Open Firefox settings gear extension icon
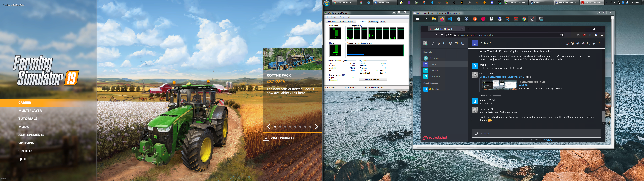The width and height of the screenshot is (644, 181). (x=578, y=35)
